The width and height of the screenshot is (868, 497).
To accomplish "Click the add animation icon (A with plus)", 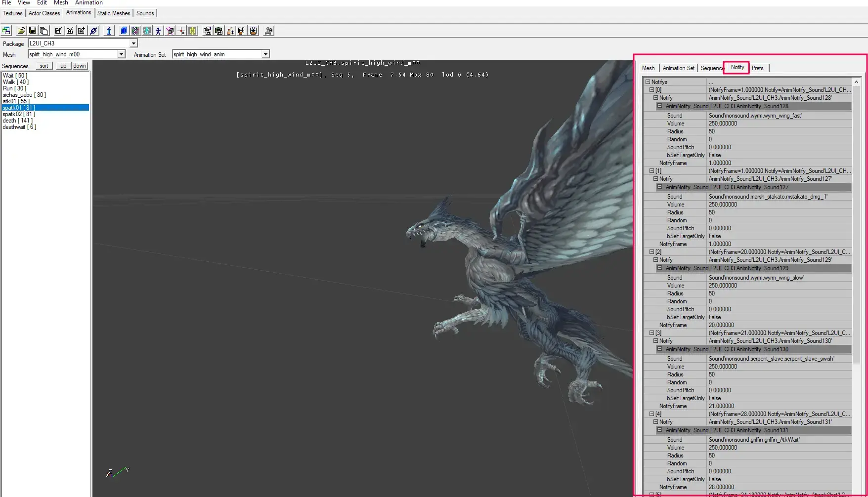I will (x=82, y=31).
